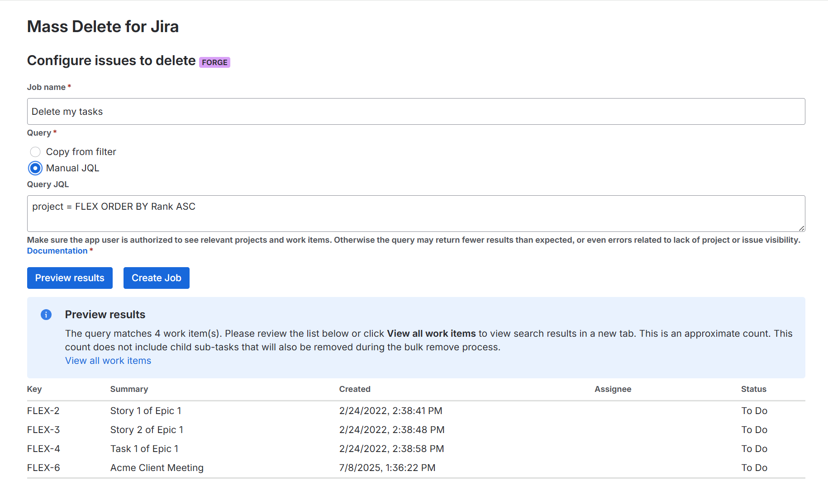Click the FORGE badge next to heading
The height and width of the screenshot is (504, 828).
point(214,62)
